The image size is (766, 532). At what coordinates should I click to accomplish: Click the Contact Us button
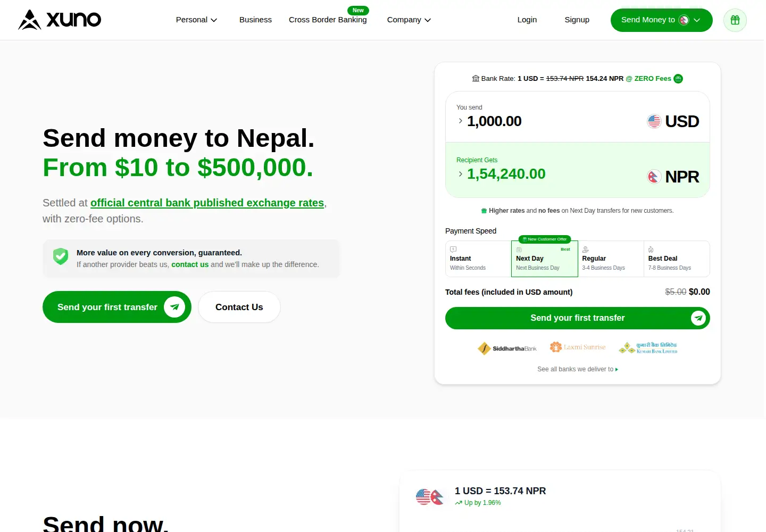pyautogui.click(x=239, y=307)
